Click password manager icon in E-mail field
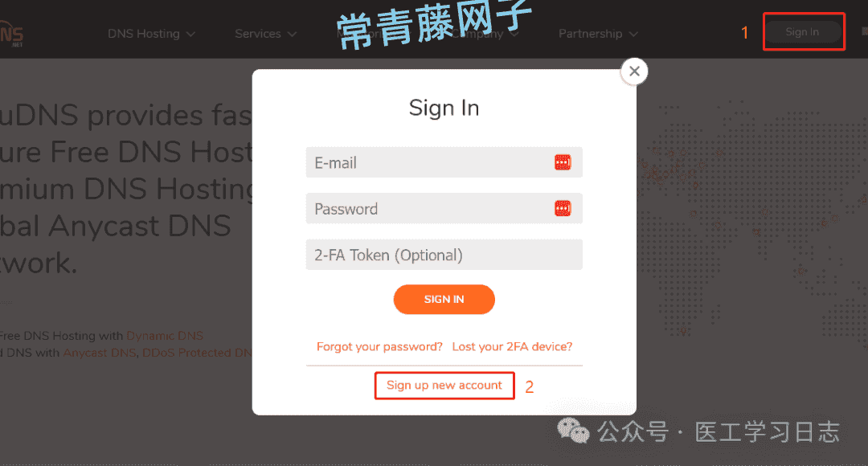868x466 pixels. pos(563,162)
